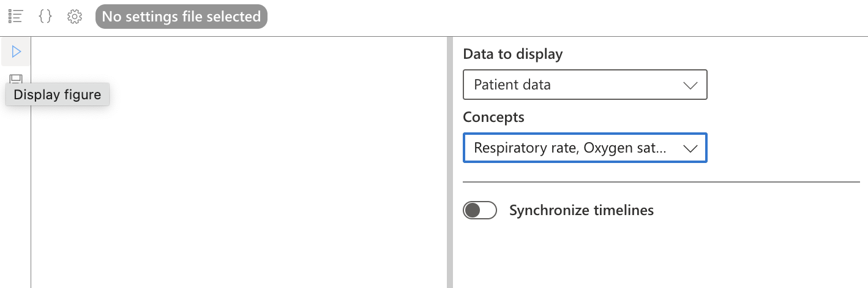Click the vertical gray splitter bar
This screenshot has height=288, width=868.
(x=450, y=162)
